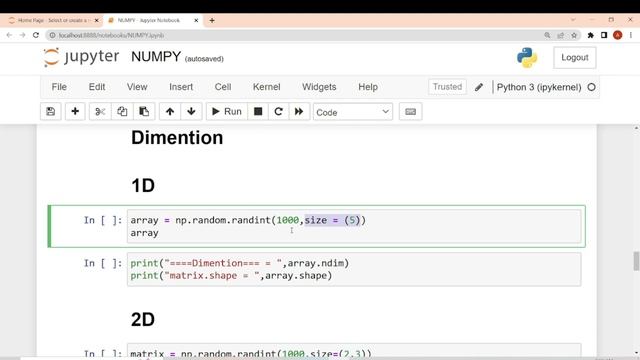Paste cells below icon
Screen dimensions: 640x360
tap(144, 111)
